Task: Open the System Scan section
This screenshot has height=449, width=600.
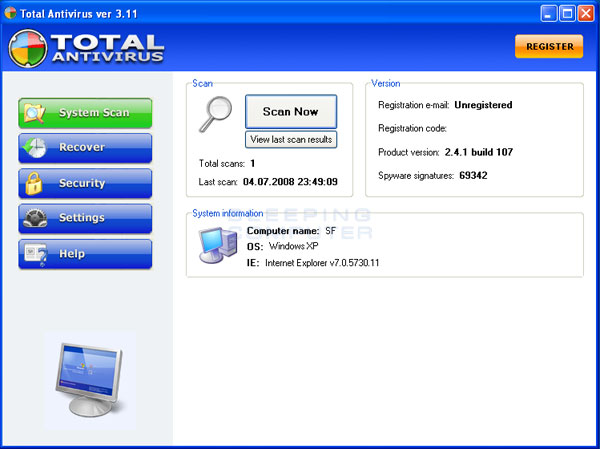Action: click(85, 113)
